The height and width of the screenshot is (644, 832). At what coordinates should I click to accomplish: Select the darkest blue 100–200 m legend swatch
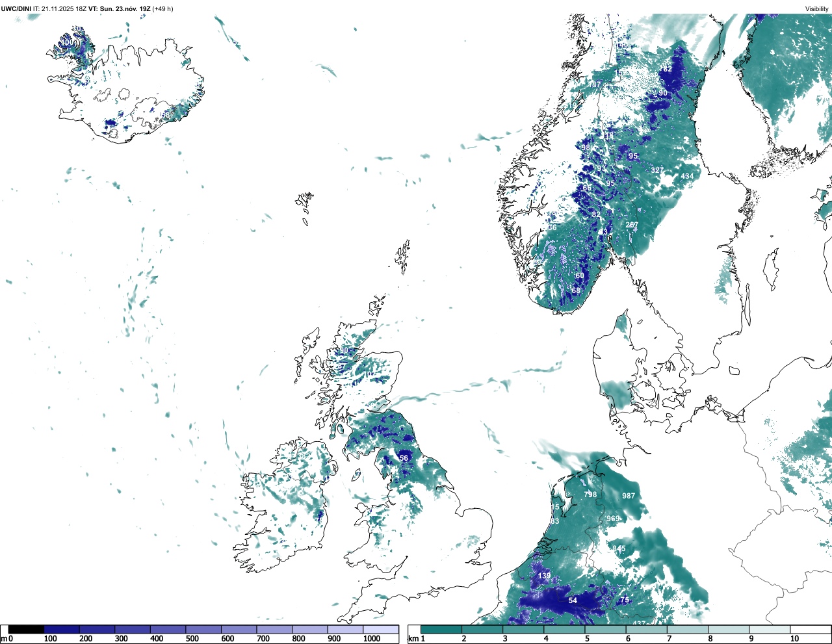click(62, 629)
